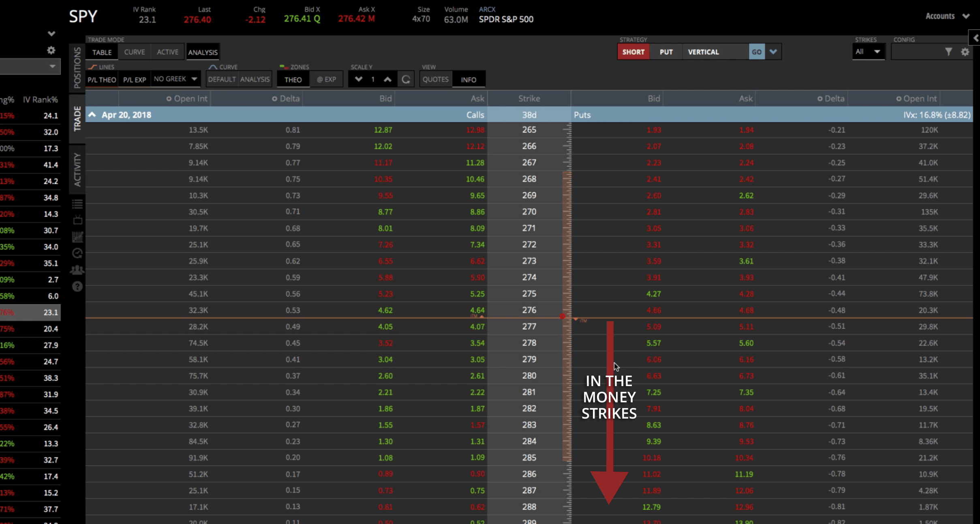Collapse the Apr 20, 2018 expiration
Screen dimensions: 980x524
tap(92, 115)
